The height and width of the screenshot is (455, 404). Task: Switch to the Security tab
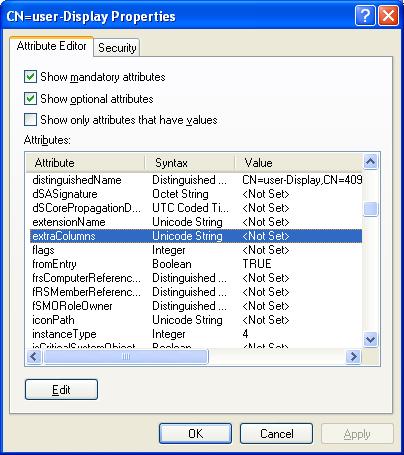pos(117,48)
